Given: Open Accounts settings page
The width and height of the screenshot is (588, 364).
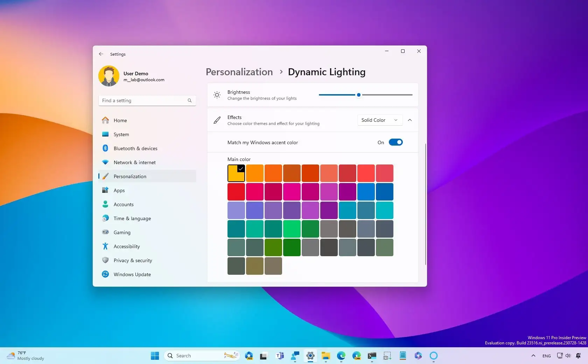Looking at the screenshot, I should pos(123,204).
